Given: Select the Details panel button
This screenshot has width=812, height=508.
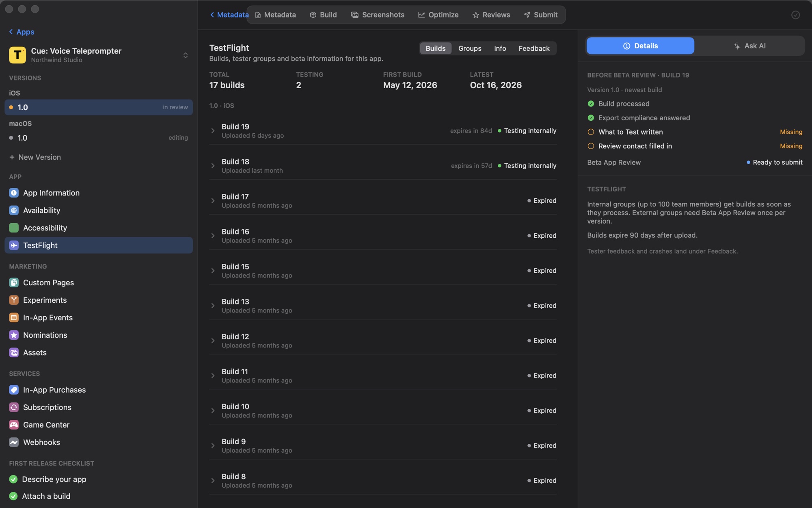Looking at the screenshot, I should coord(640,46).
